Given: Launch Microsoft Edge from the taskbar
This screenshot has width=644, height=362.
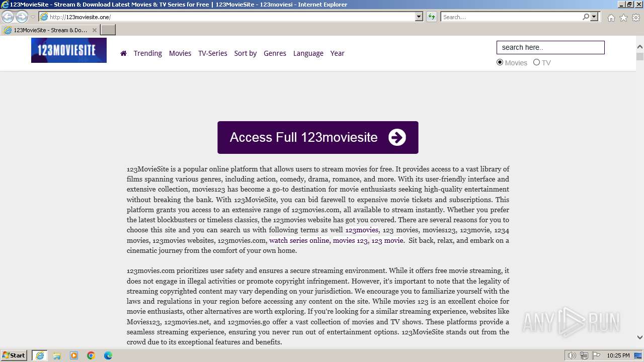Looking at the screenshot, I should pos(108,355).
